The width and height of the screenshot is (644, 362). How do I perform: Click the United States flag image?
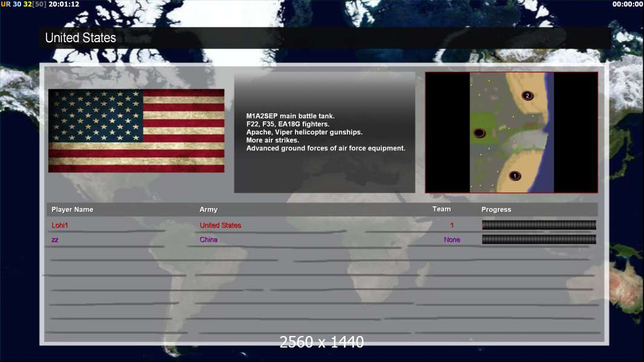pyautogui.click(x=137, y=131)
